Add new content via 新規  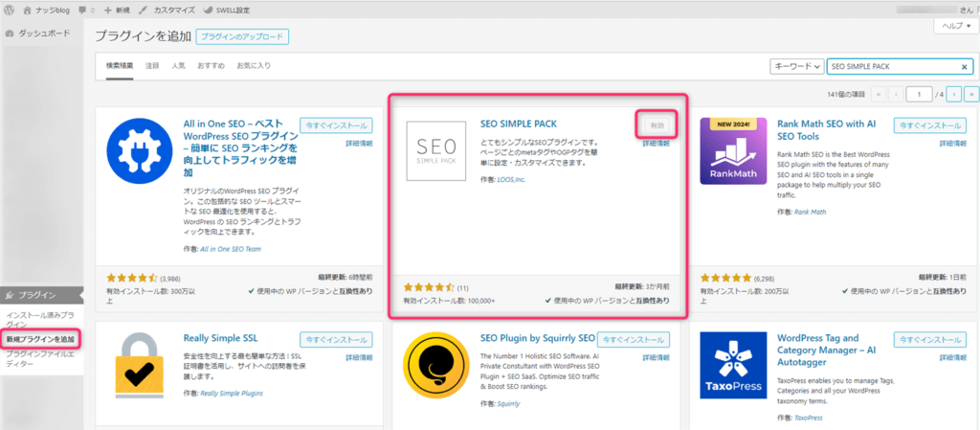(117, 11)
